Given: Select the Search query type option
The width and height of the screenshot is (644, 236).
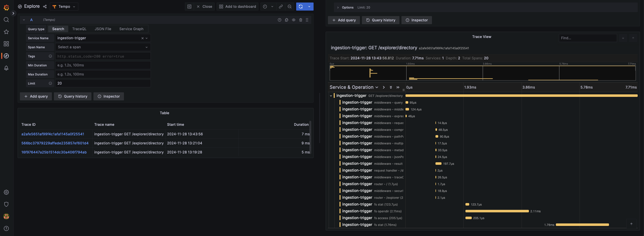Looking at the screenshot, I should [x=58, y=29].
